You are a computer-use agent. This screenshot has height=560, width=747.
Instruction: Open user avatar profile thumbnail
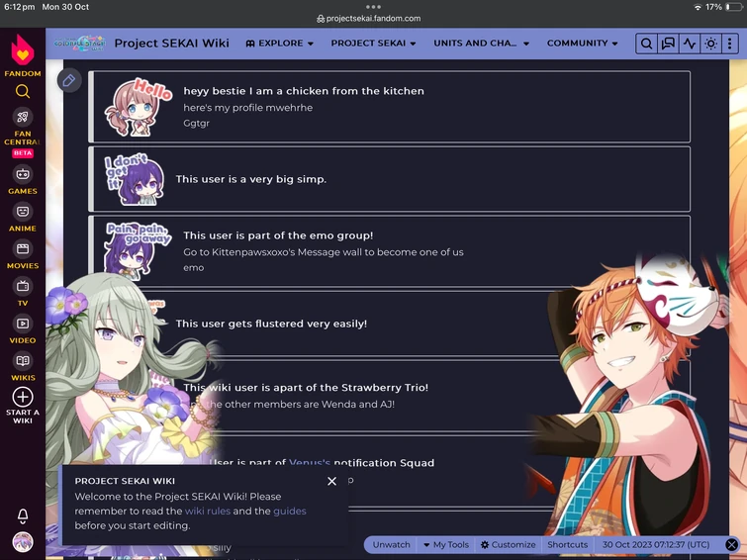click(23, 542)
